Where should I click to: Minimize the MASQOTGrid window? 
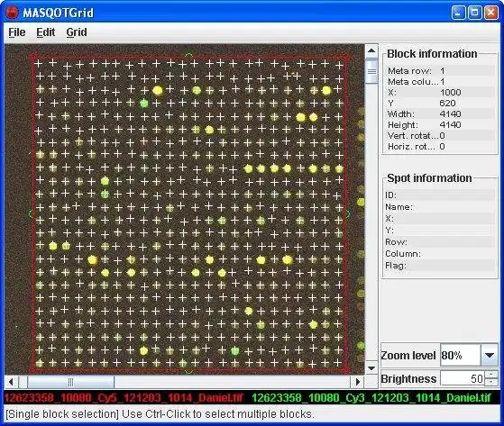[458, 13]
